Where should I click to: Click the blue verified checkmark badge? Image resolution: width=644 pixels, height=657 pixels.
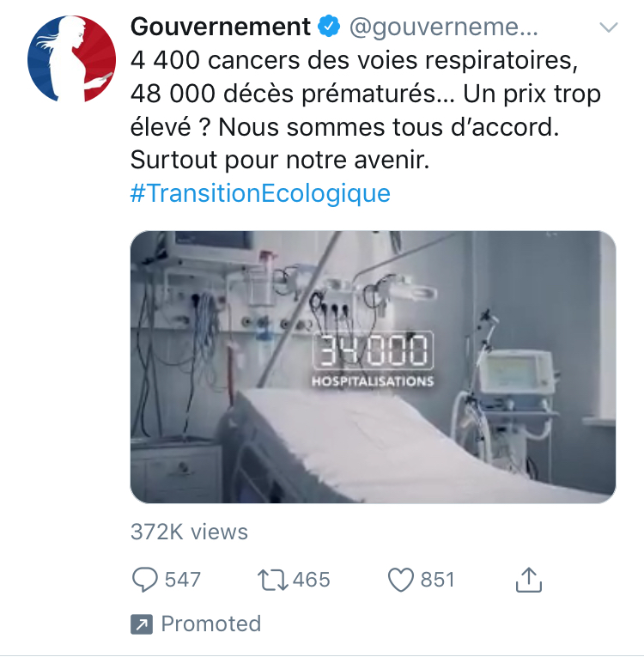coord(329,27)
